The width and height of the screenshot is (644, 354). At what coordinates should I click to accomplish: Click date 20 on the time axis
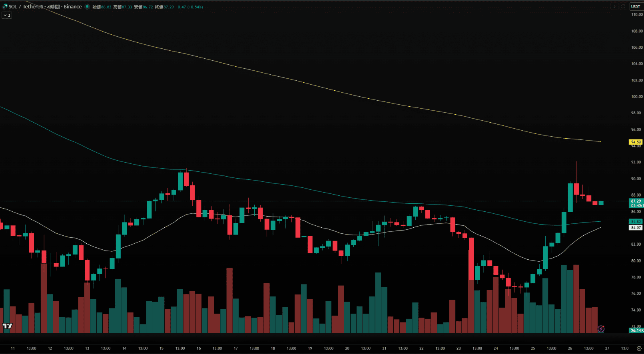[347, 348]
